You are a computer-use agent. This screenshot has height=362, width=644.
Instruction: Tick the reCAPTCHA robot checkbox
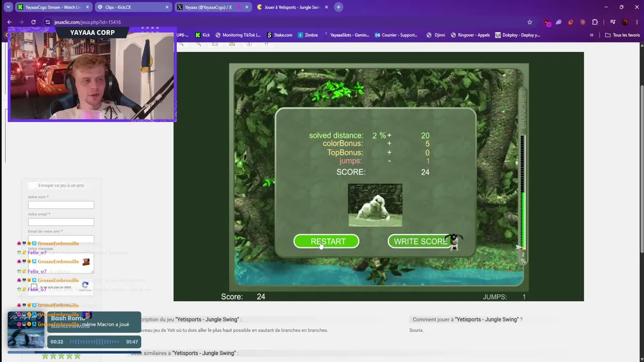(34, 287)
